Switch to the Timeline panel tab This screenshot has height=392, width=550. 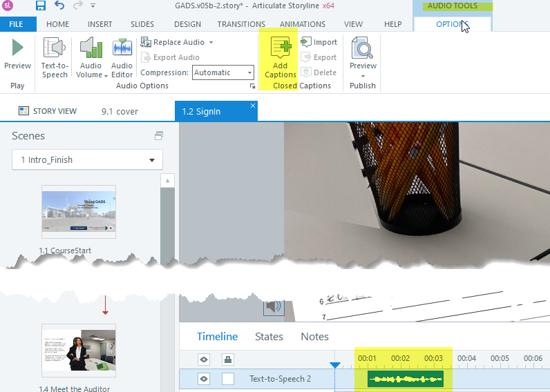pyautogui.click(x=217, y=336)
